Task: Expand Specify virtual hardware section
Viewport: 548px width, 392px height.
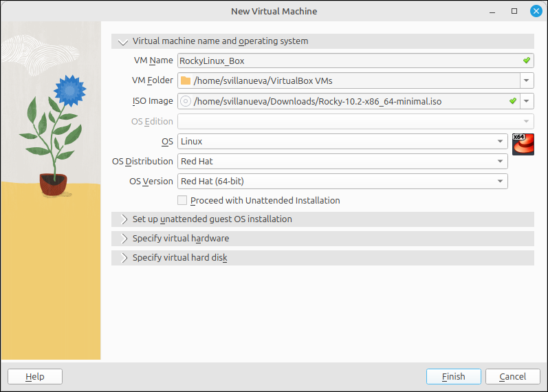Action: tap(322, 239)
